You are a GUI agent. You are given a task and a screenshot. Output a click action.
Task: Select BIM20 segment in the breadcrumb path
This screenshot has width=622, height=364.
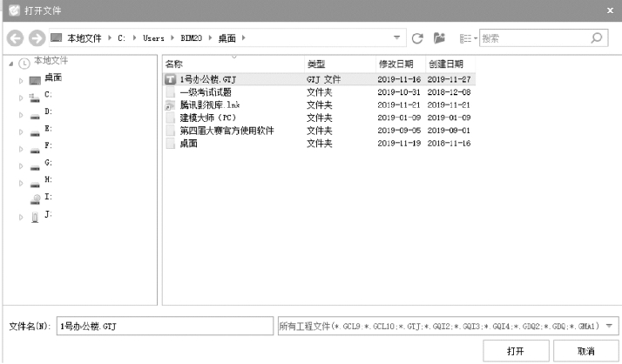point(191,38)
